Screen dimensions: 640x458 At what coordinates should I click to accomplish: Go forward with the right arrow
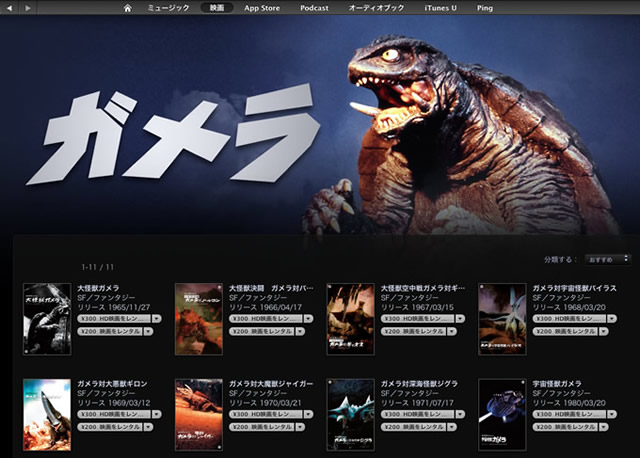tap(27, 8)
